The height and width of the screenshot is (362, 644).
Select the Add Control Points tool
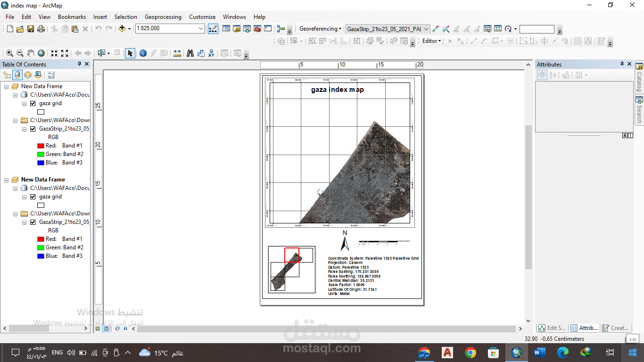coord(436,29)
